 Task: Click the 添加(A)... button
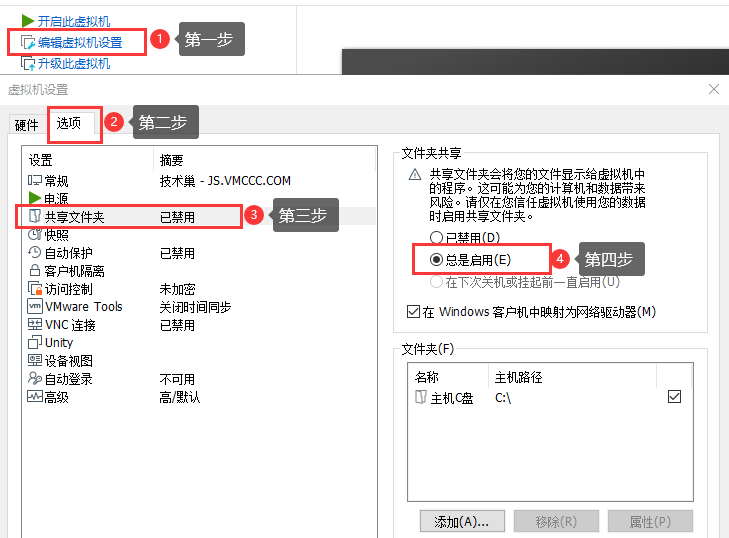click(462, 522)
